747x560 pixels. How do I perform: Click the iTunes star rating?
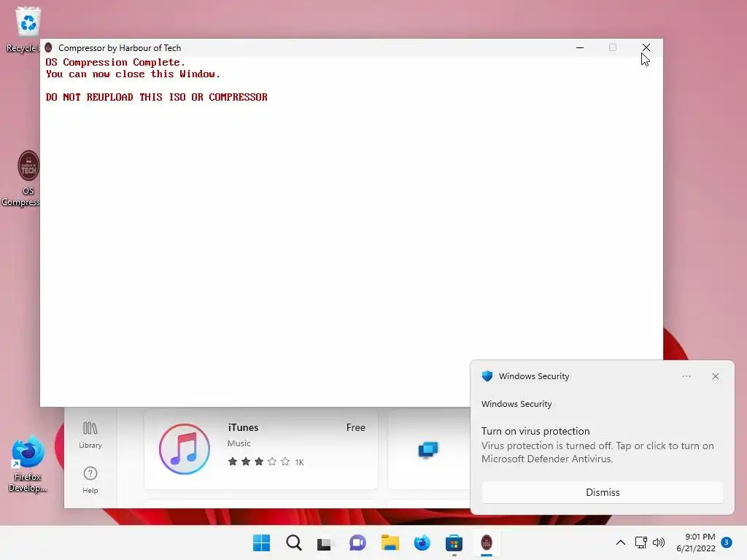tap(259, 462)
